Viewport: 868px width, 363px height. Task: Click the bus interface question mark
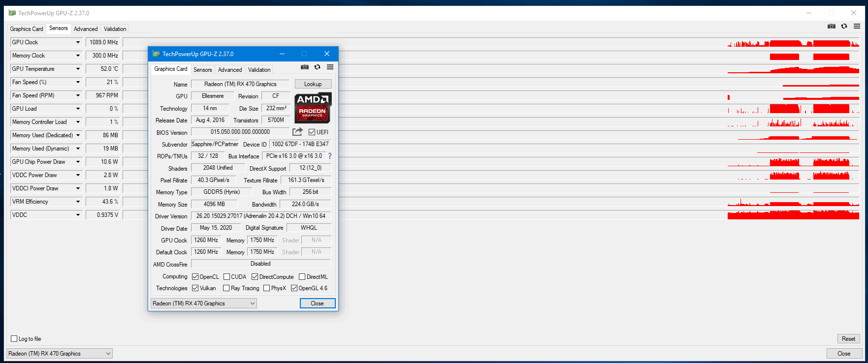click(330, 156)
